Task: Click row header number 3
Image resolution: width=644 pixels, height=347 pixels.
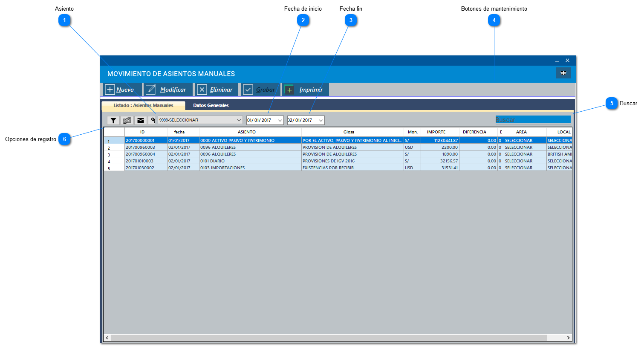Action: pyautogui.click(x=114, y=154)
